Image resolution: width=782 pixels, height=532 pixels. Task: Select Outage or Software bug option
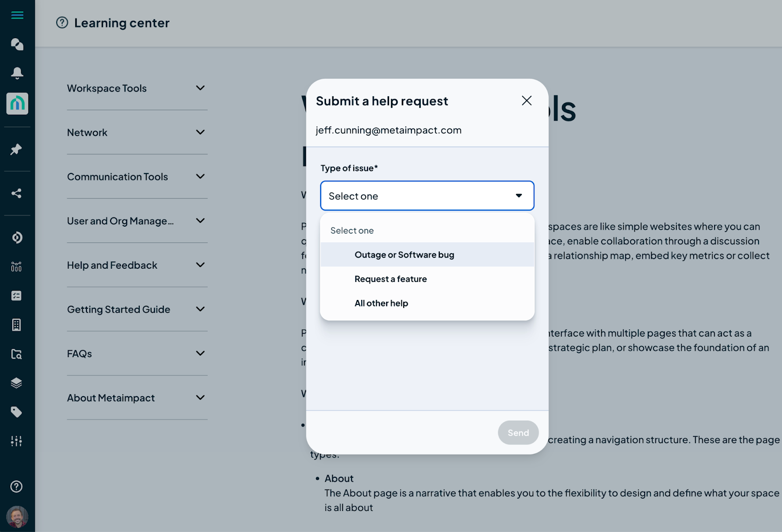click(404, 255)
